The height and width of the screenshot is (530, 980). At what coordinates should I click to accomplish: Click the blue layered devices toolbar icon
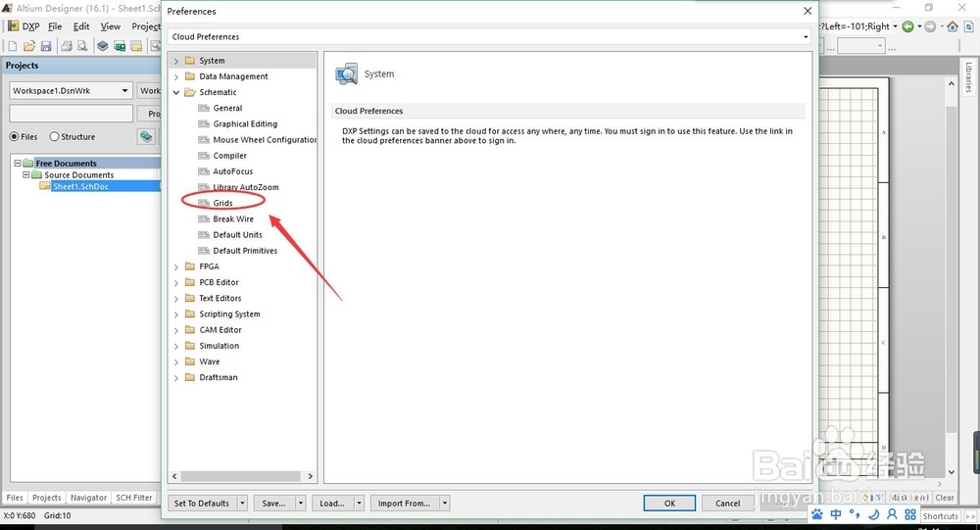(x=103, y=46)
